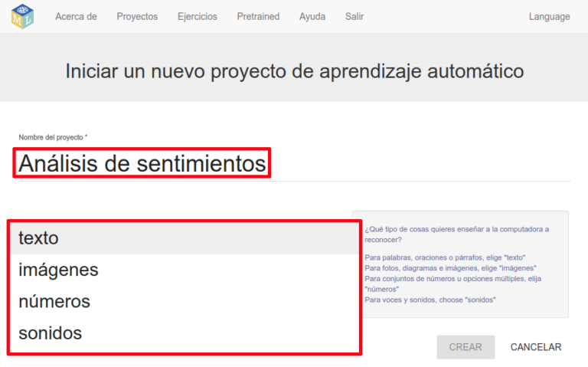
Task: Click the CANCELAR button
Action: [x=535, y=347]
